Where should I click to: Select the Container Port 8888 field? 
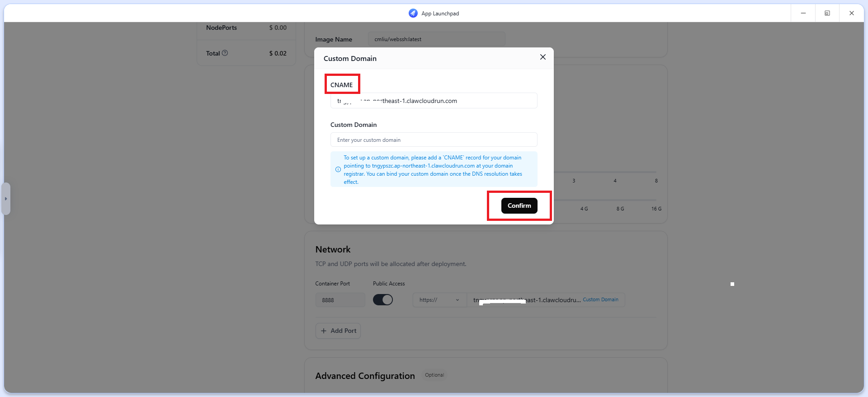[x=340, y=300]
